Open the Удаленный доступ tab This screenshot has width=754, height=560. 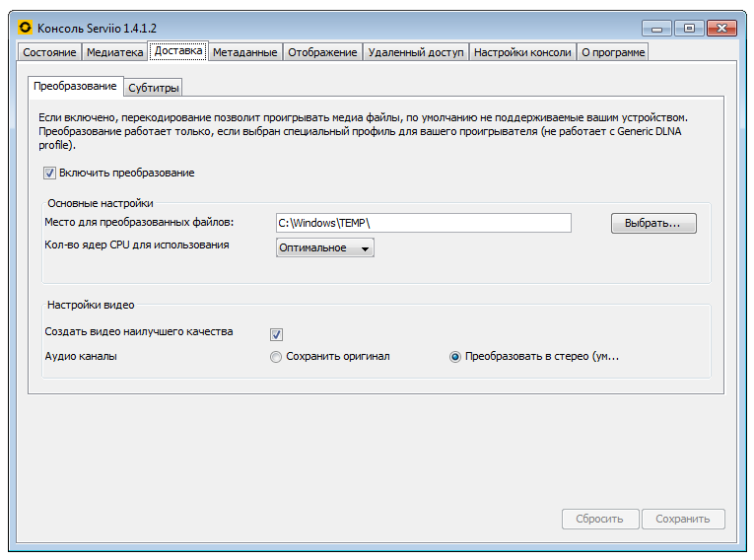pos(416,52)
